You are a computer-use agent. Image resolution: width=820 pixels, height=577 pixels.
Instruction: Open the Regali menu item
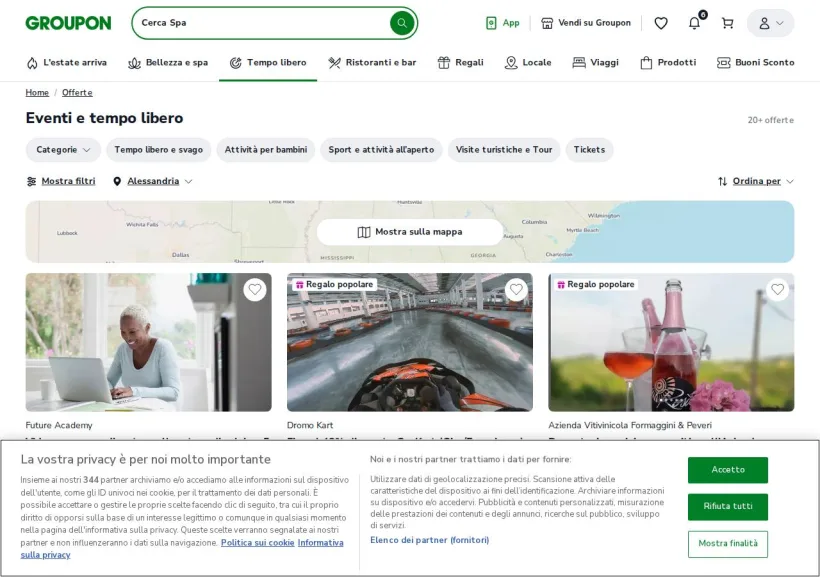coord(461,63)
